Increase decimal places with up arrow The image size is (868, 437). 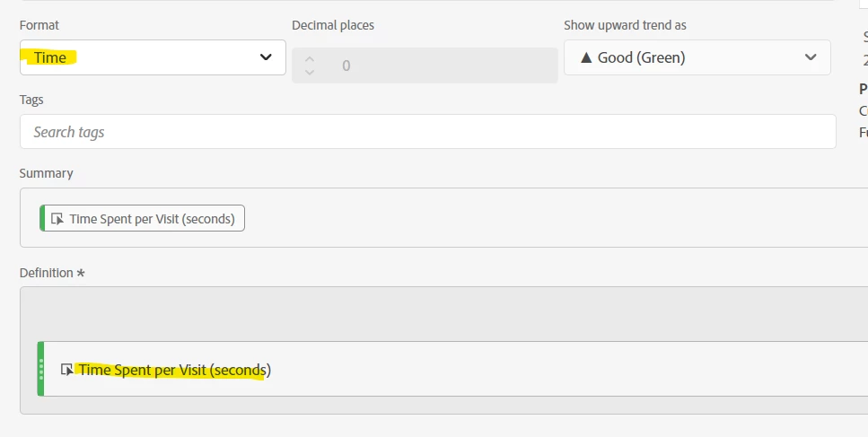click(x=310, y=59)
